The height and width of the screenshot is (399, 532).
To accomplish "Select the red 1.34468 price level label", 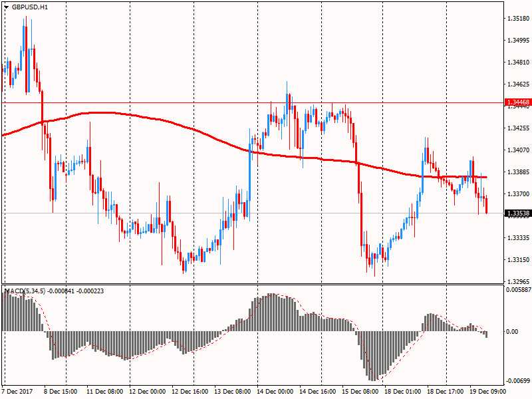I will 518,102.
